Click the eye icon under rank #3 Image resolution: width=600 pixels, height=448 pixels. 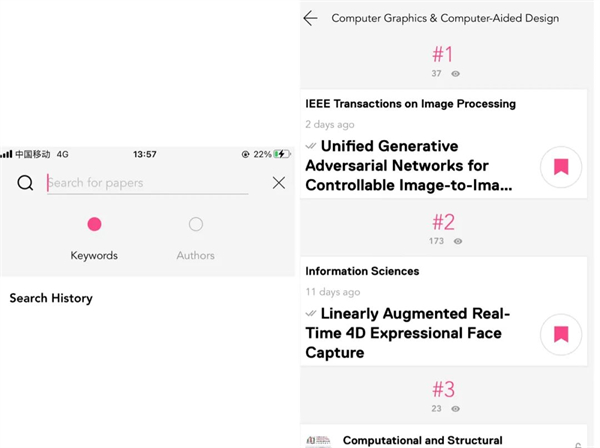(456, 408)
